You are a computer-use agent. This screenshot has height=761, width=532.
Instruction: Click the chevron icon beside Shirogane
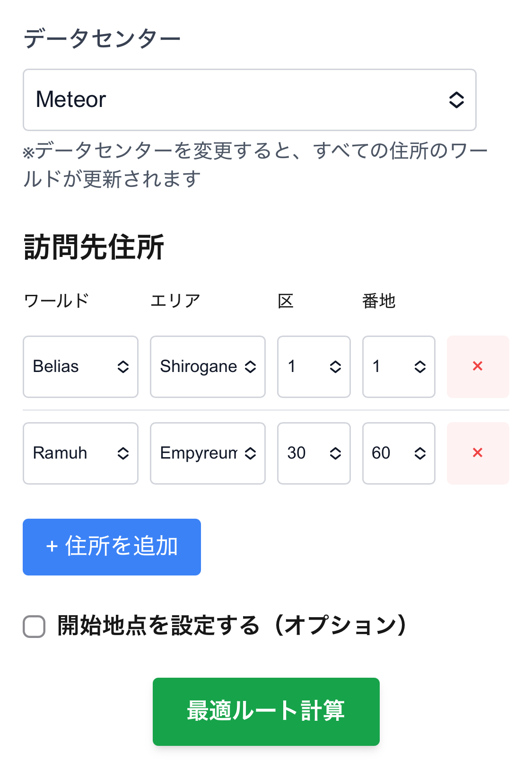pos(251,367)
